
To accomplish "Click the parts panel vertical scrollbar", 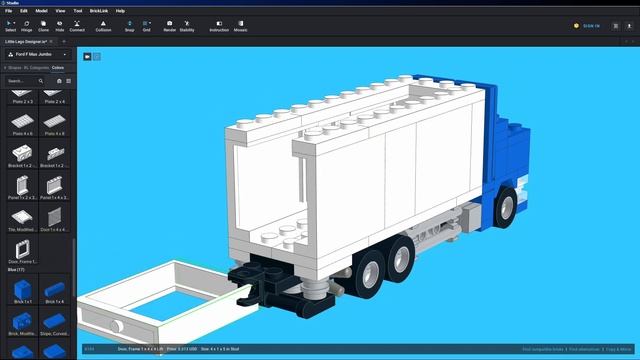I will click(74, 267).
